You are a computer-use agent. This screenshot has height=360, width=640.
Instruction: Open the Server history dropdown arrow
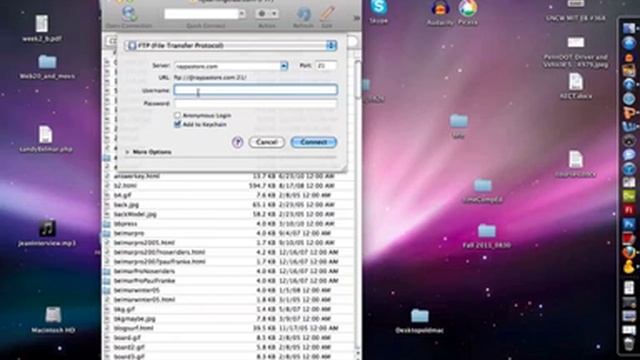[x=284, y=66]
